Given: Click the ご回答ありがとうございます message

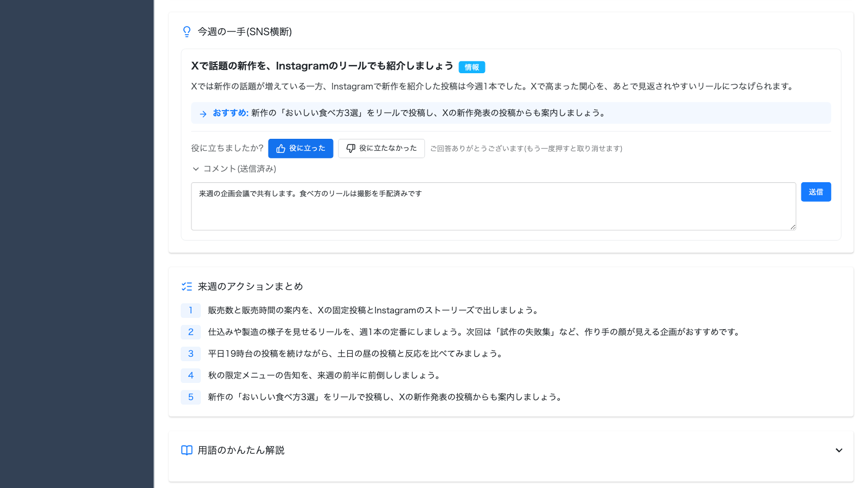Looking at the screenshot, I should pos(526,149).
